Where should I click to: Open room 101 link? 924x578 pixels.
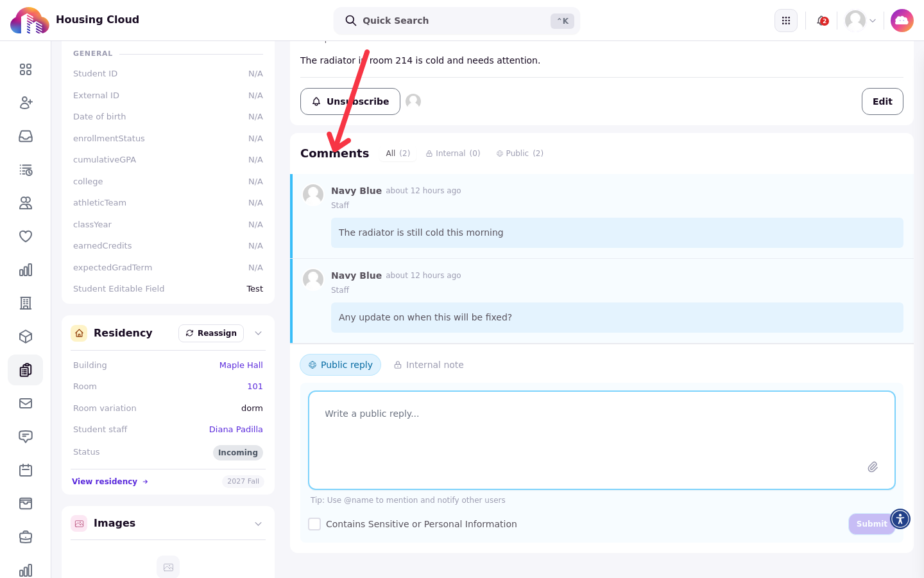click(255, 387)
